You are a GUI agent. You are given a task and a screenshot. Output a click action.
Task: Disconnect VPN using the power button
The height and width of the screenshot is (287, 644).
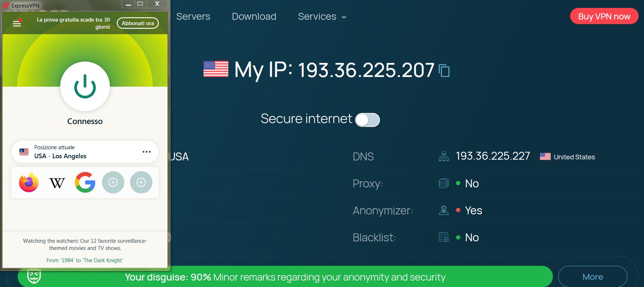(x=85, y=86)
